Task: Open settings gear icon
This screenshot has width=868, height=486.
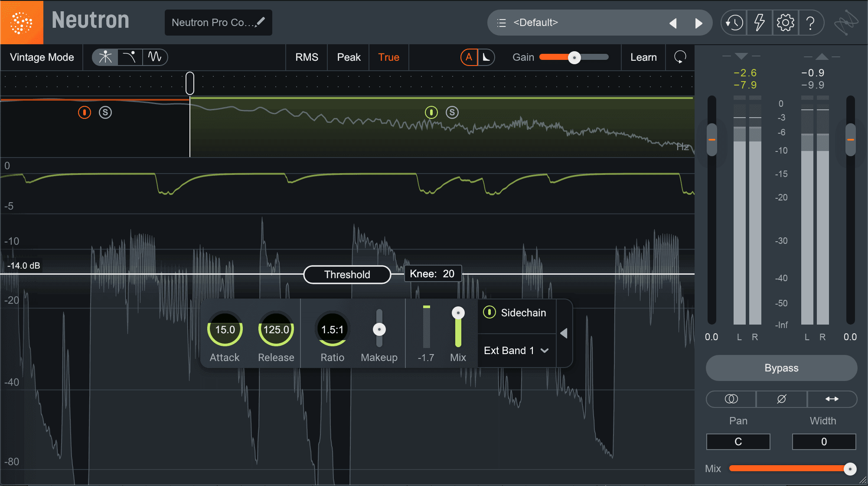Action: click(x=785, y=23)
